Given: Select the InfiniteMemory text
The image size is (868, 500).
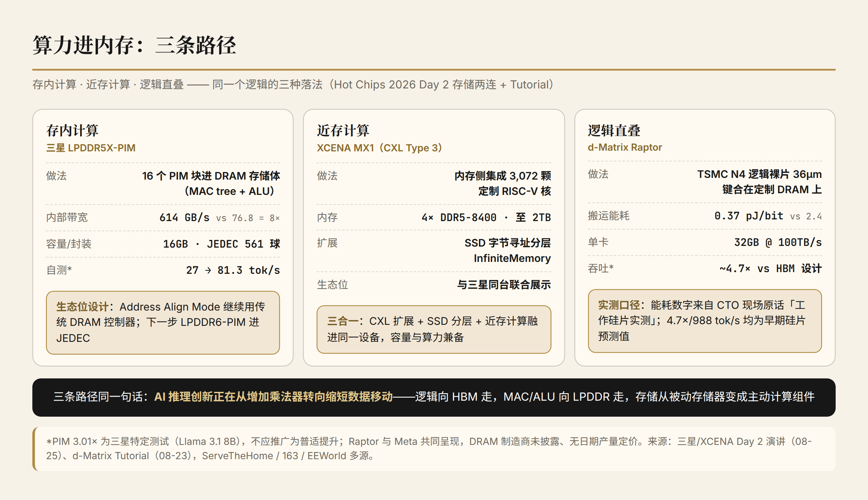Looking at the screenshot, I should 512,258.
